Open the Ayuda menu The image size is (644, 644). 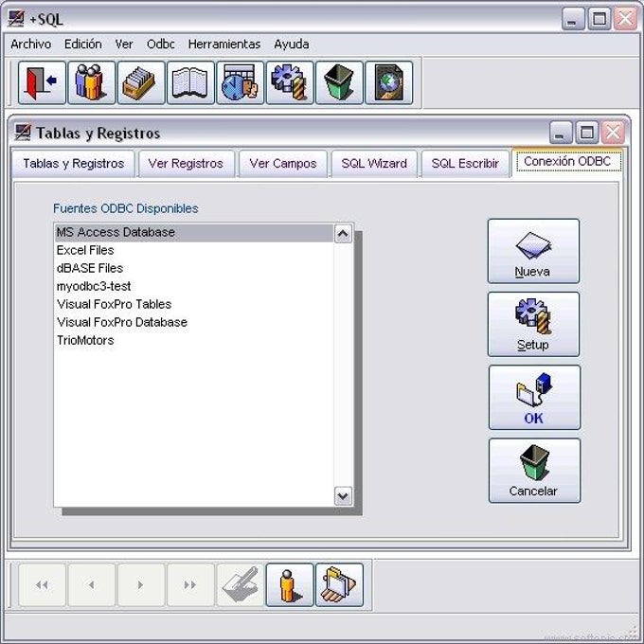tap(291, 44)
